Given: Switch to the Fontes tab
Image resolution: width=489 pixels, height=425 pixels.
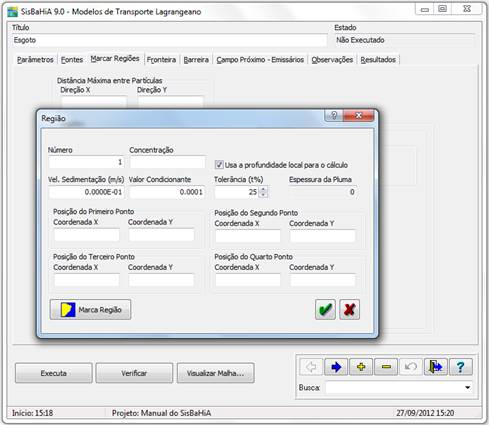Looking at the screenshot, I should 72,60.
